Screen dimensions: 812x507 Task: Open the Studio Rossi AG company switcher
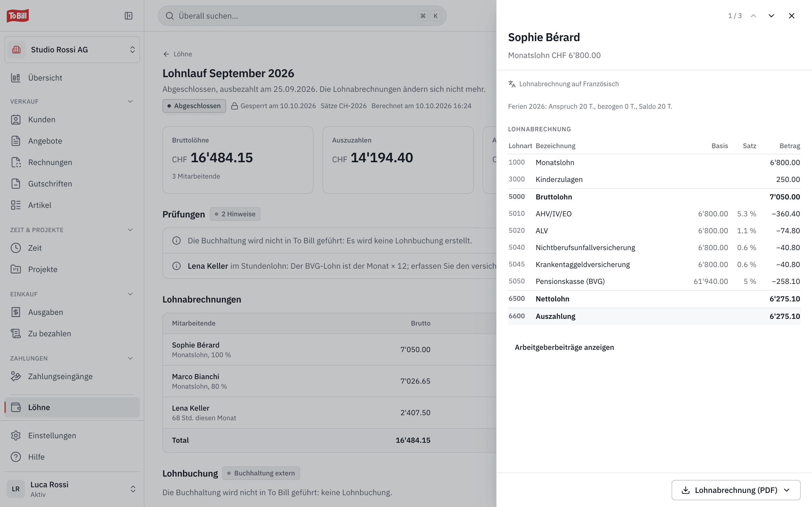pyautogui.click(x=72, y=50)
